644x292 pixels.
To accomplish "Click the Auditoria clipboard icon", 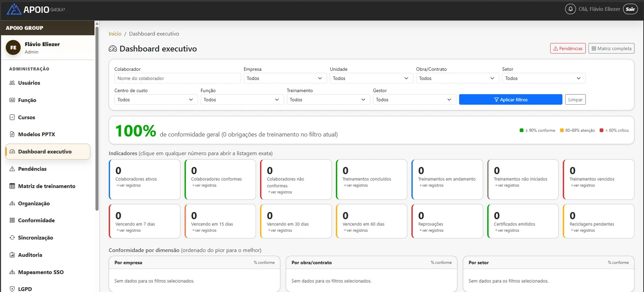I will pos(12,255).
